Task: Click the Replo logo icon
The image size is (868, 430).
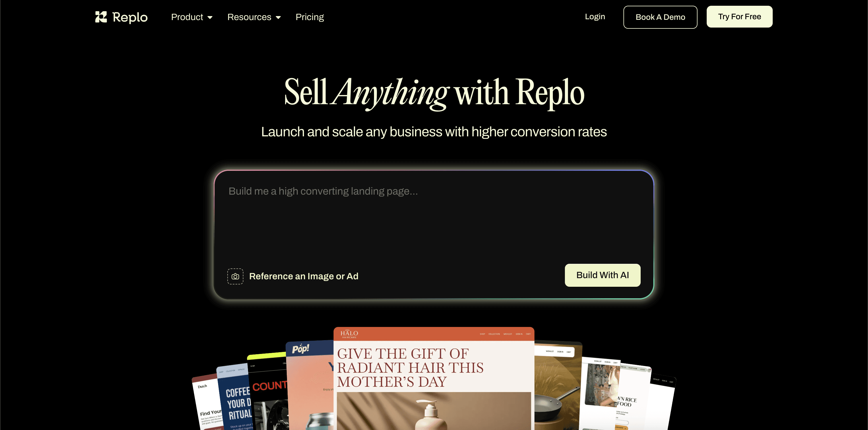Action: [101, 17]
